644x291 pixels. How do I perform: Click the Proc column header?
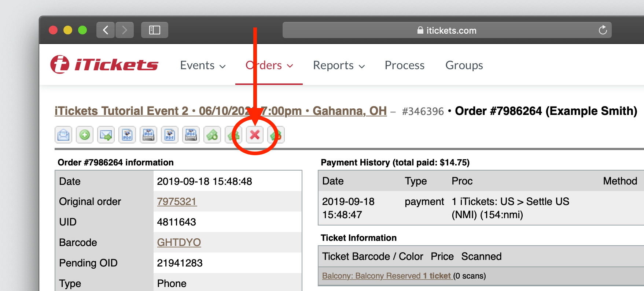click(x=462, y=181)
